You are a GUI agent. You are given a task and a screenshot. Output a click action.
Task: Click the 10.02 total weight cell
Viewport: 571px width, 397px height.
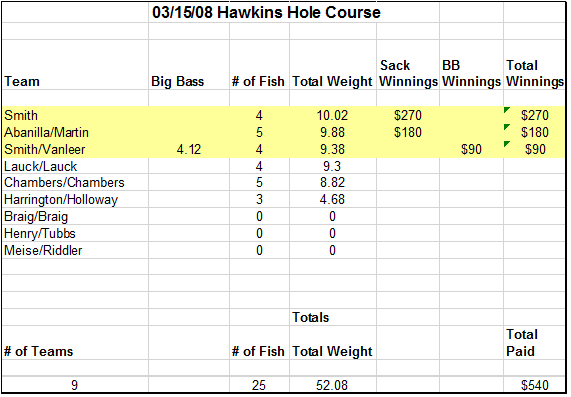[333, 115]
